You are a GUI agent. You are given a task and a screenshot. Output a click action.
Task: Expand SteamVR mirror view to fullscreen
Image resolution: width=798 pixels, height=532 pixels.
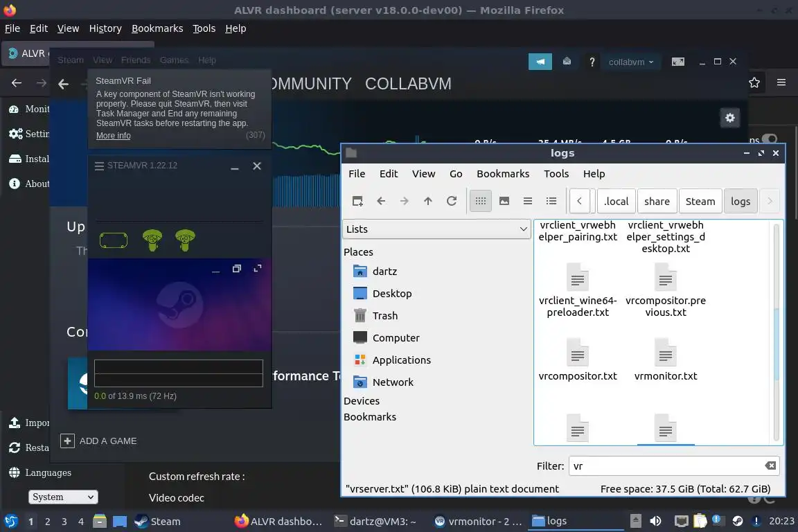pyautogui.click(x=258, y=268)
